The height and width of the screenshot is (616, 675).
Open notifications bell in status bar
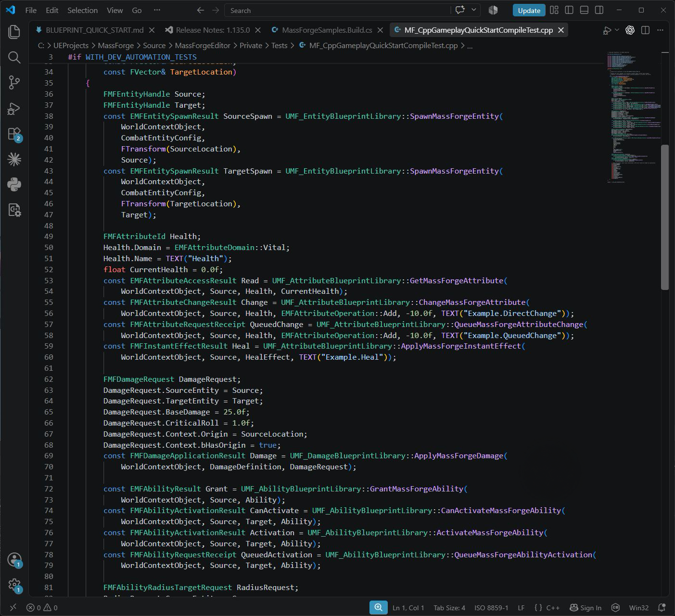click(662, 607)
